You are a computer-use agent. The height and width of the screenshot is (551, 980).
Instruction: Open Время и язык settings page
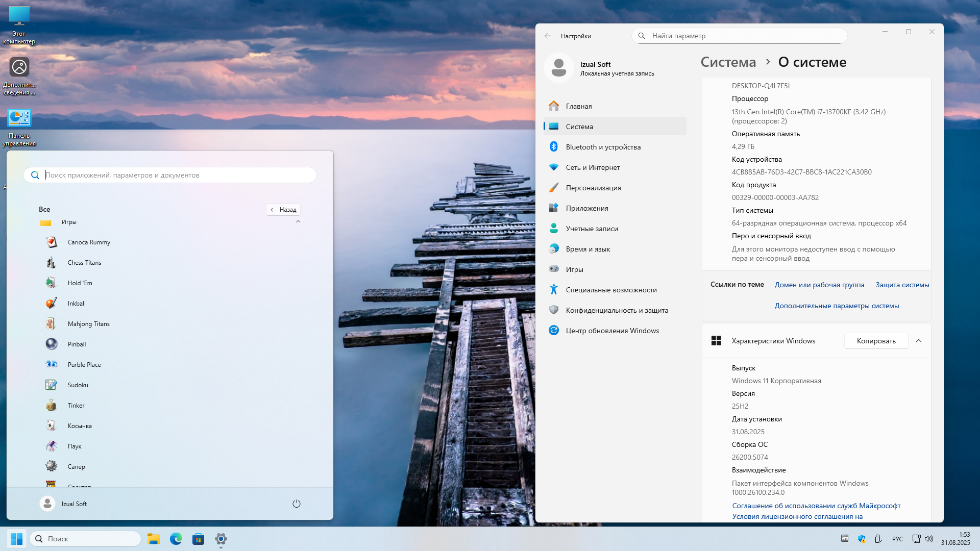click(x=615, y=249)
